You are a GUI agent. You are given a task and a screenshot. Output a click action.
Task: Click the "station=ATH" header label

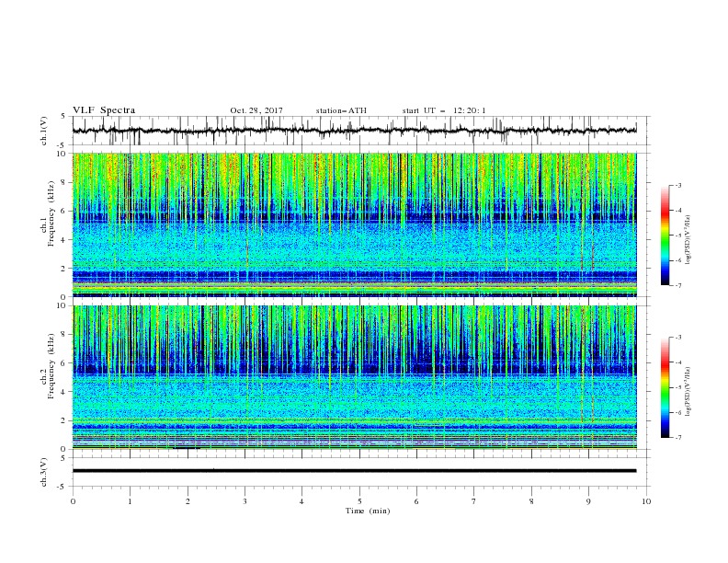click(341, 110)
